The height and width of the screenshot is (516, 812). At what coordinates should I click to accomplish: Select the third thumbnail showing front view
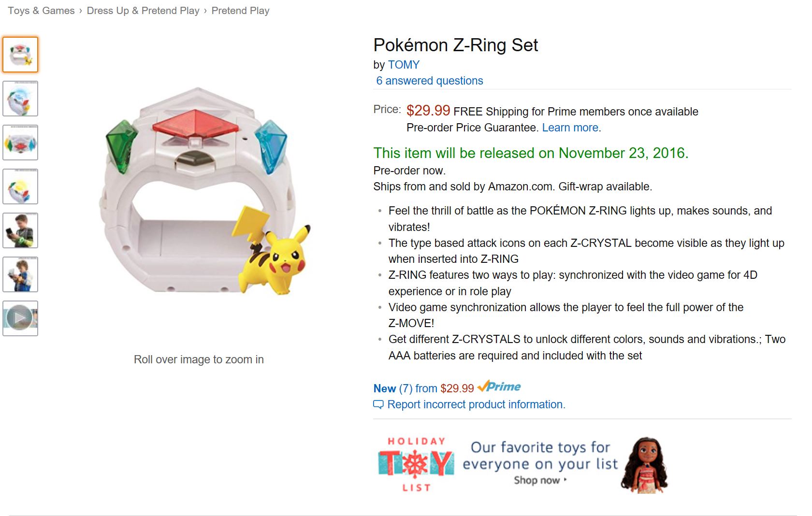tap(20, 143)
